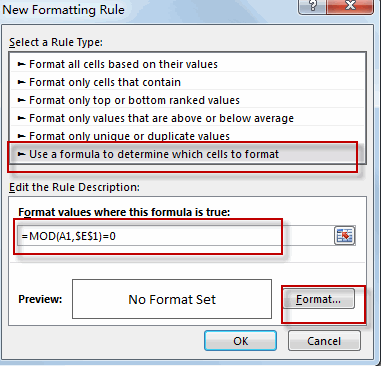381x366 pixels.
Task: Click arrow bullet beside 'Format only cells that contain'
Action: [x=21, y=82]
